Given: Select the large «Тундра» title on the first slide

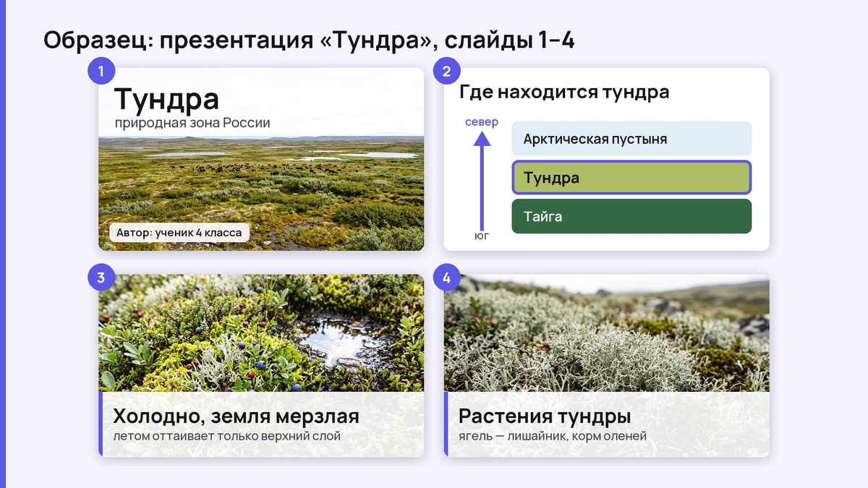Looking at the screenshot, I should point(166,100).
